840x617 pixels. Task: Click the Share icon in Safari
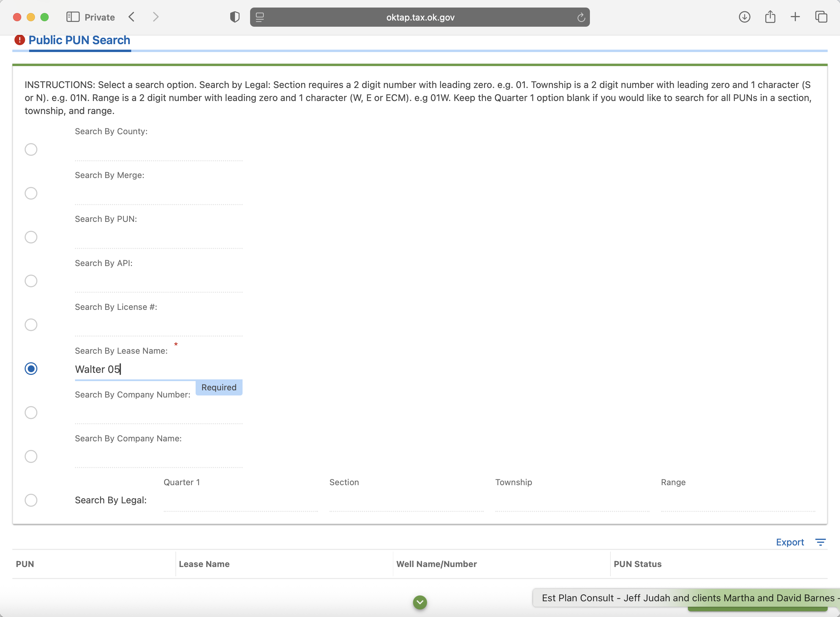pyautogui.click(x=770, y=17)
